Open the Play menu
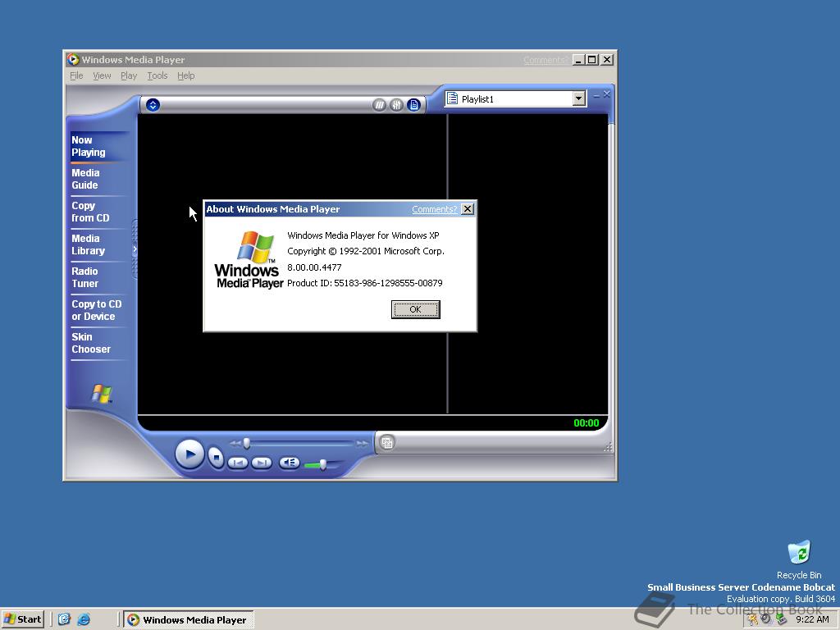The width and height of the screenshot is (840, 630). 129,75
